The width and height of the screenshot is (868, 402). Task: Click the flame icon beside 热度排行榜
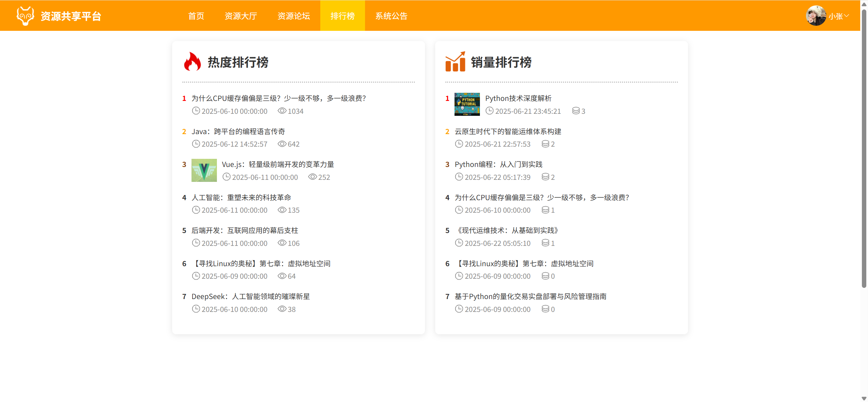192,62
